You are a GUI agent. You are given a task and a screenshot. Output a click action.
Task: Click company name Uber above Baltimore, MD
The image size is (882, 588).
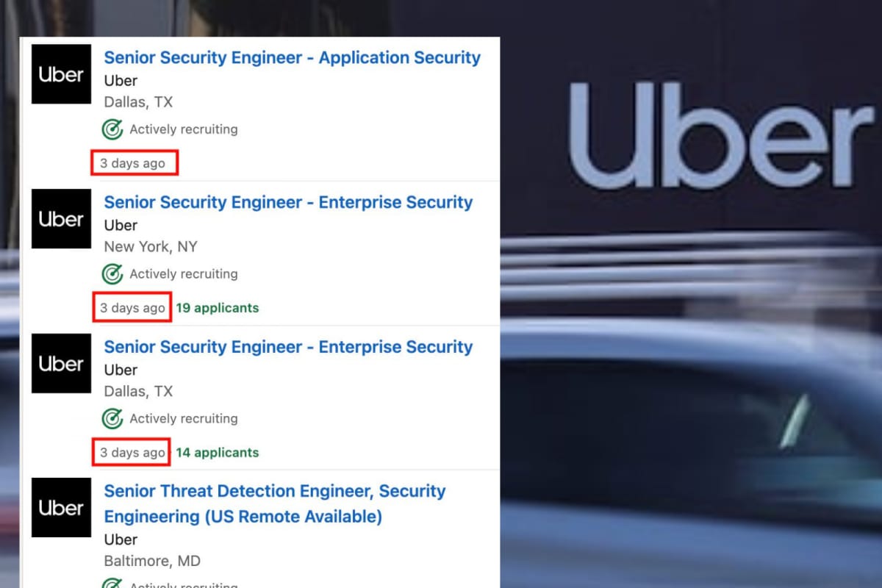pyautogui.click(x=121, y=540)
